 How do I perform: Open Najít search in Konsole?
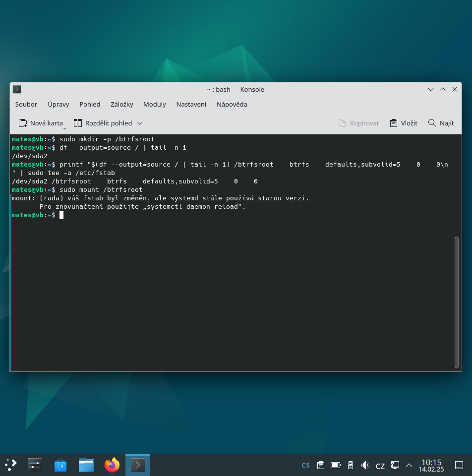pos(441,123)
